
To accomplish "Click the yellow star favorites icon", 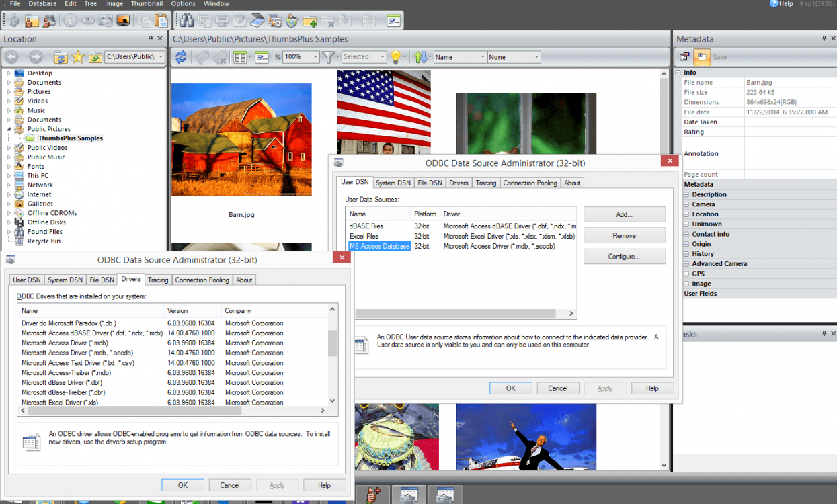I will point(78,57).
